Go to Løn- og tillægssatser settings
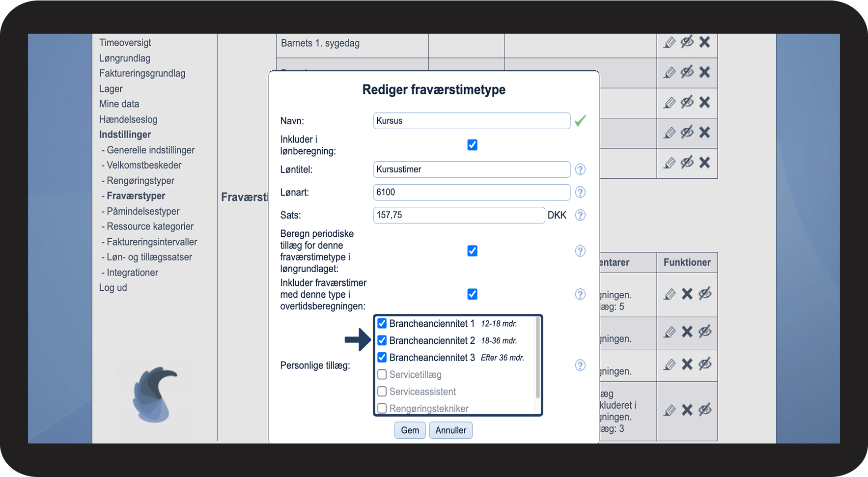The width and height of the screenshot is (868, 477). 149,257
